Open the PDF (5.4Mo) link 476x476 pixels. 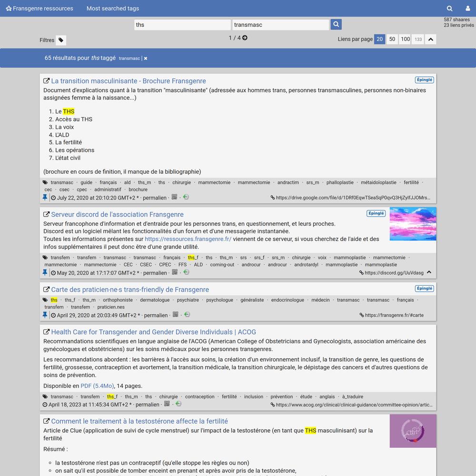(96, 386)
